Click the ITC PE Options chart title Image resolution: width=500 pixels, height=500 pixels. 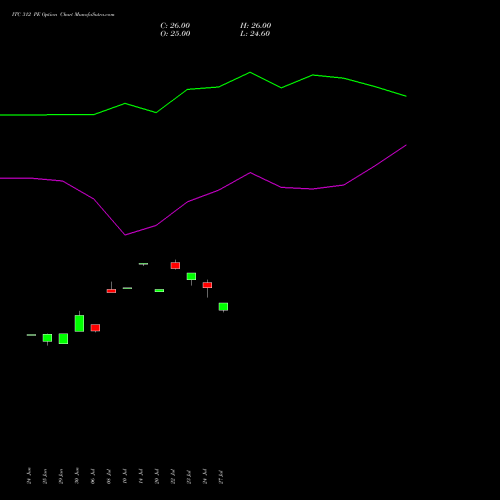63,14
